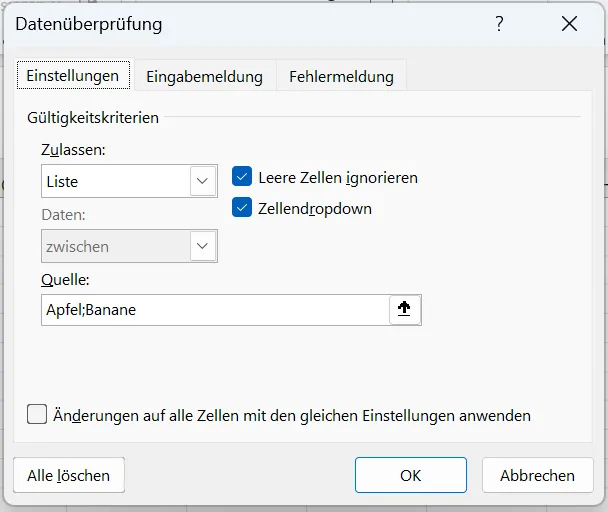Click the Datenüberprüfung title bar
This screenshot has height=512, width=608.
[x=248, y=24]
